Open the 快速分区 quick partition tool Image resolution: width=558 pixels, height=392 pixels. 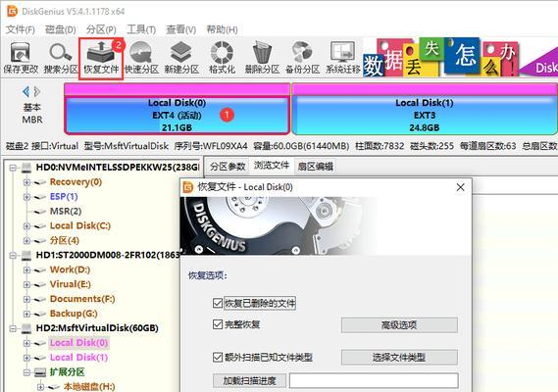141,58
